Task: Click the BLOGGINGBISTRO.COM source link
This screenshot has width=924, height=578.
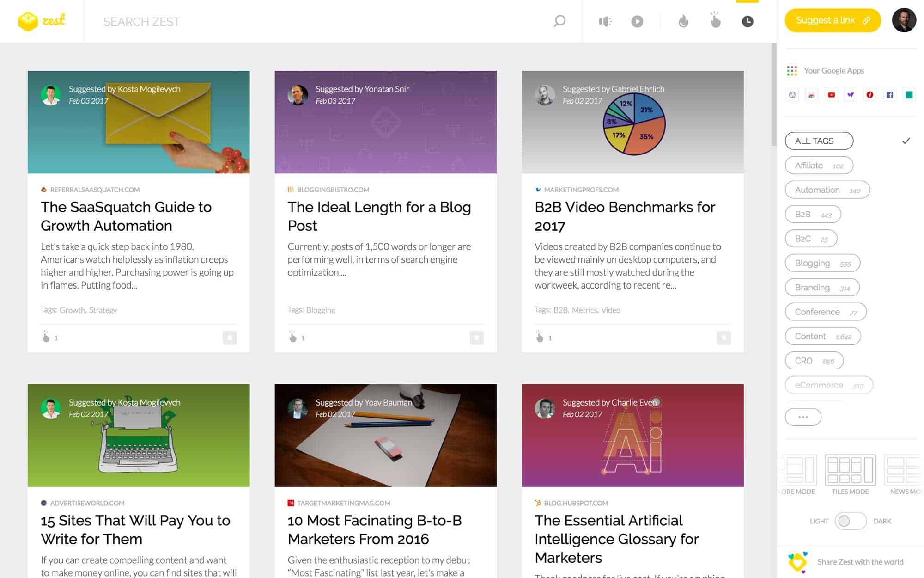Action: [x=333, y=190]
